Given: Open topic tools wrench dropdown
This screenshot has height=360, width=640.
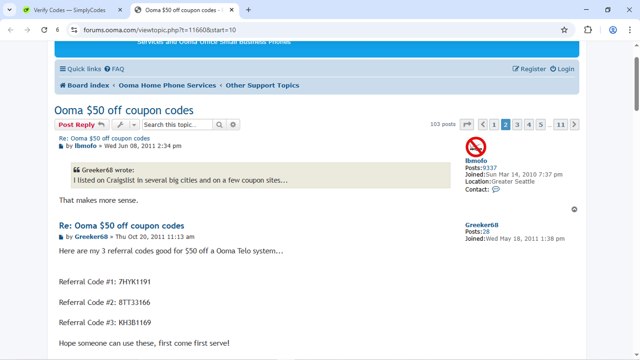Looking at the screenshot, I should (126, 124).
